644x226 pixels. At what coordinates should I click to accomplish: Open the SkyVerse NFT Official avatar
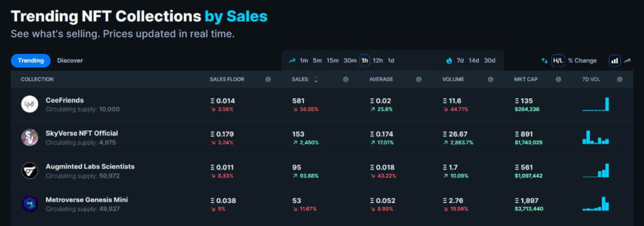30,137
